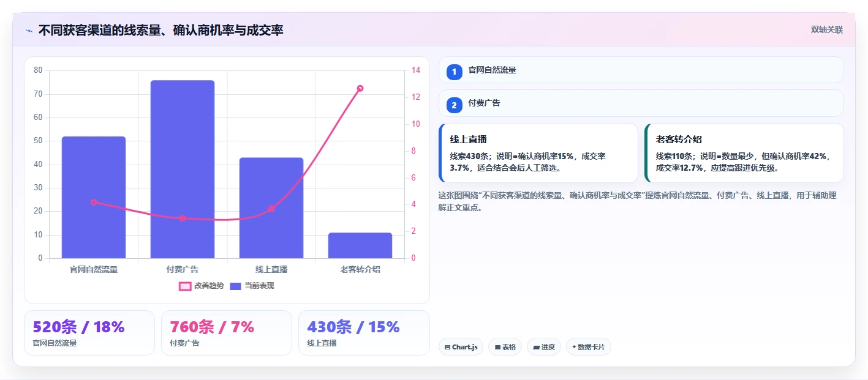
Task: Click the trend line point on 付费广告
Action: tap(183, 218)
